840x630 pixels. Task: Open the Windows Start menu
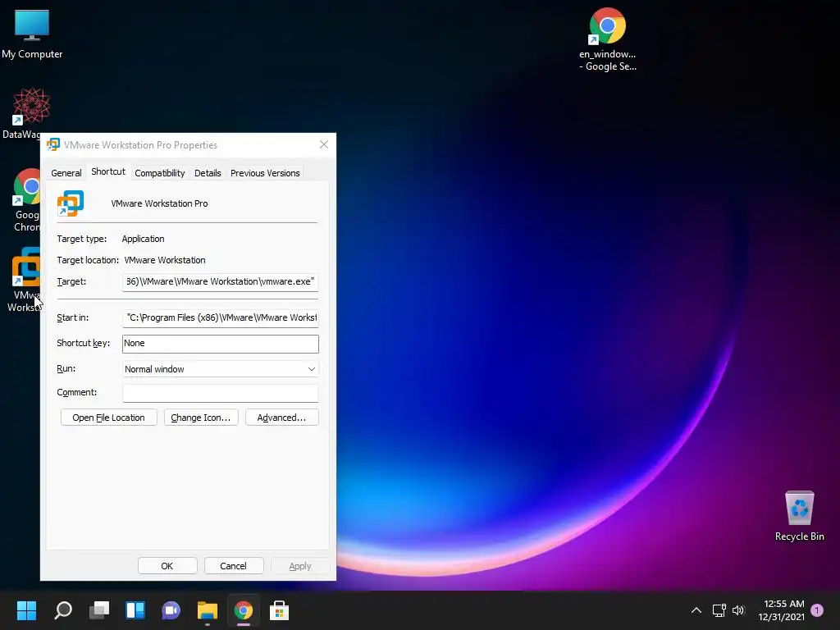(x=26, y=610)
